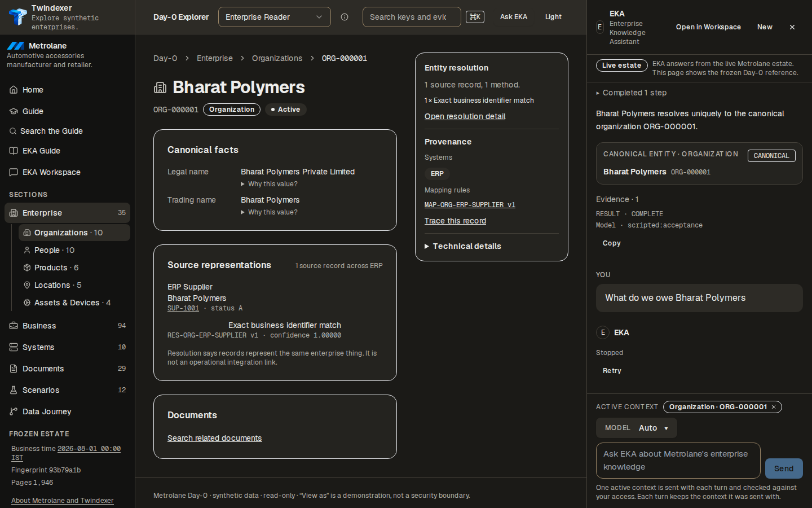
Task: Click the Enterprise section building icon
Action: point(14,213)
